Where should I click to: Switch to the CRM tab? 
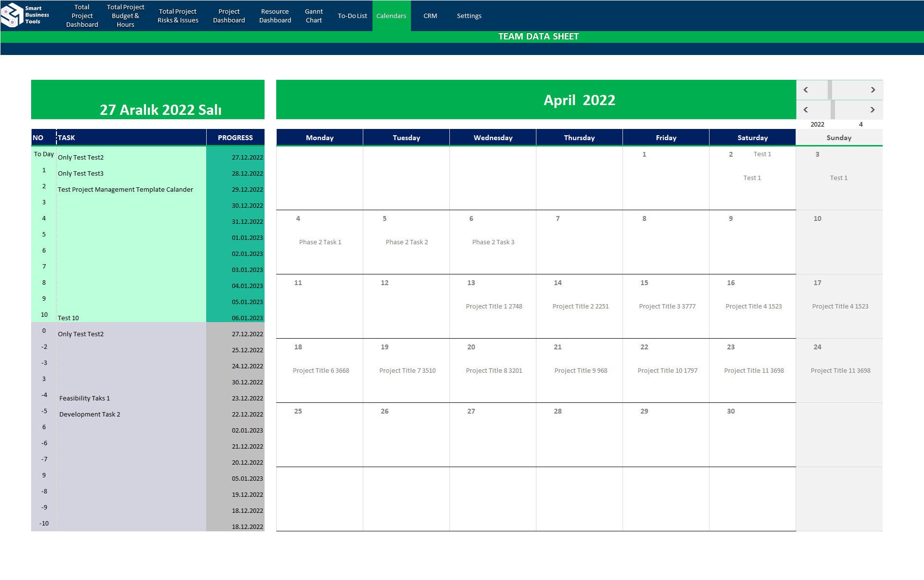pos(430,15)
